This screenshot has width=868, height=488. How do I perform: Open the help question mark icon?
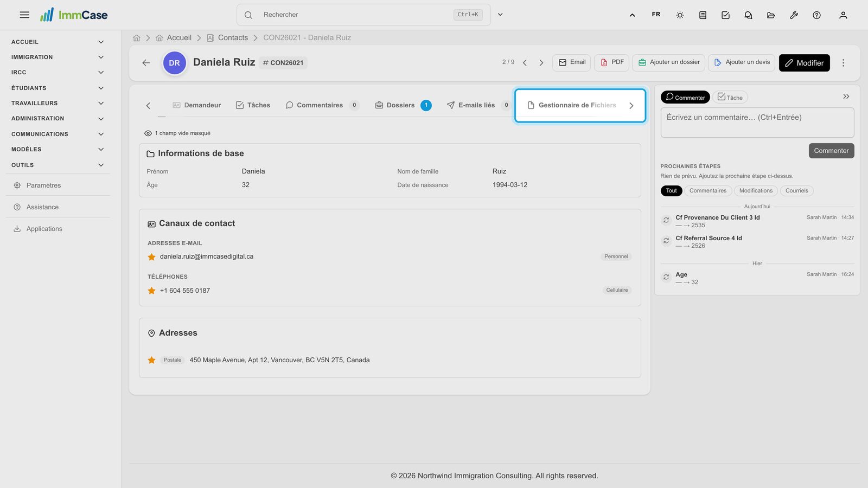[x=816, y=15]
